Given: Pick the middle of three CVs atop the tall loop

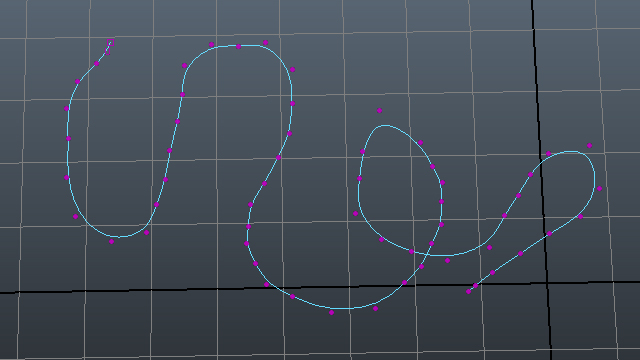Looking at the screenshot, I should click(238, 47).
